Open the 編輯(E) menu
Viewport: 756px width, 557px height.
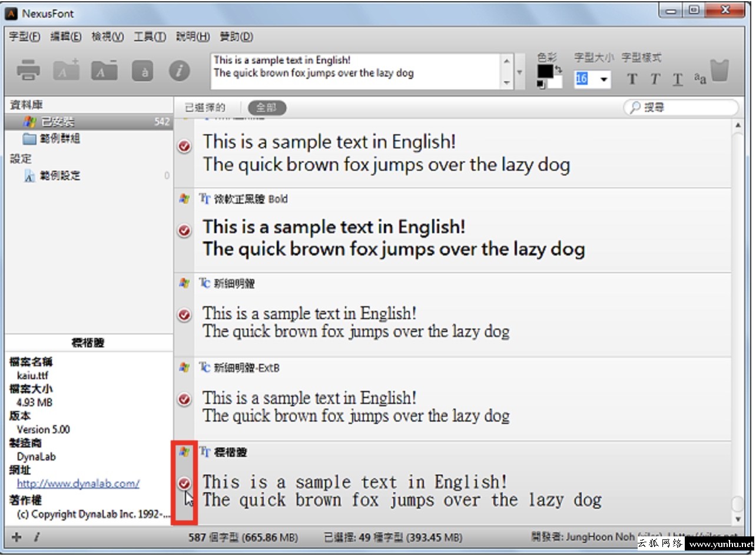[x=66, y=37]
